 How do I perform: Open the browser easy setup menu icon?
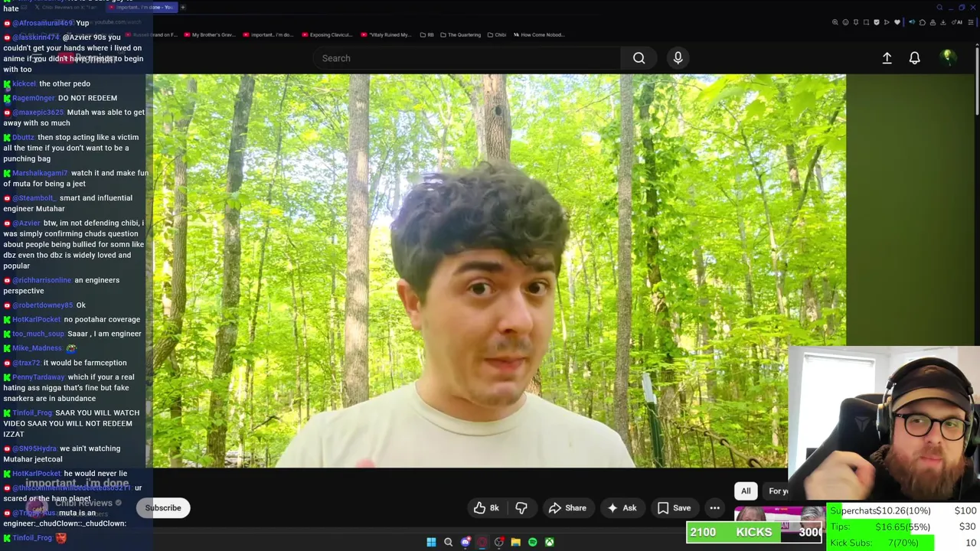coord(970,22)
